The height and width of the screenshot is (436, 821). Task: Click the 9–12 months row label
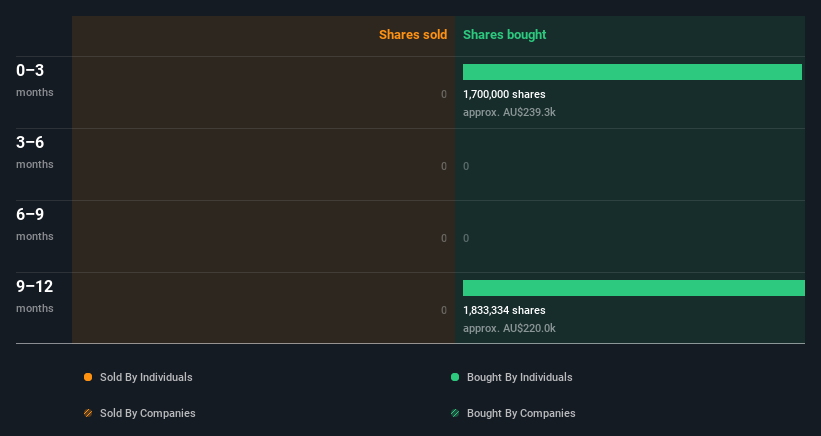pos(35,296)
